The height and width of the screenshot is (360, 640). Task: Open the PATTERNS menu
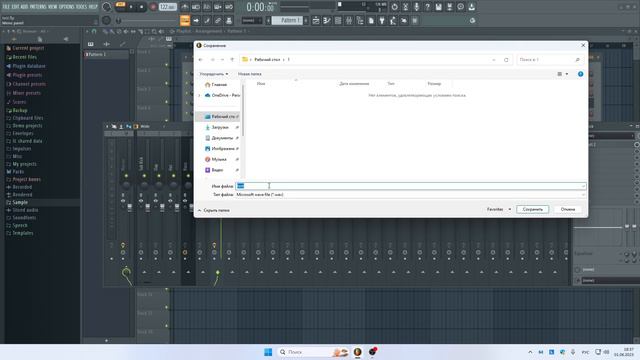tap(38, 7)
